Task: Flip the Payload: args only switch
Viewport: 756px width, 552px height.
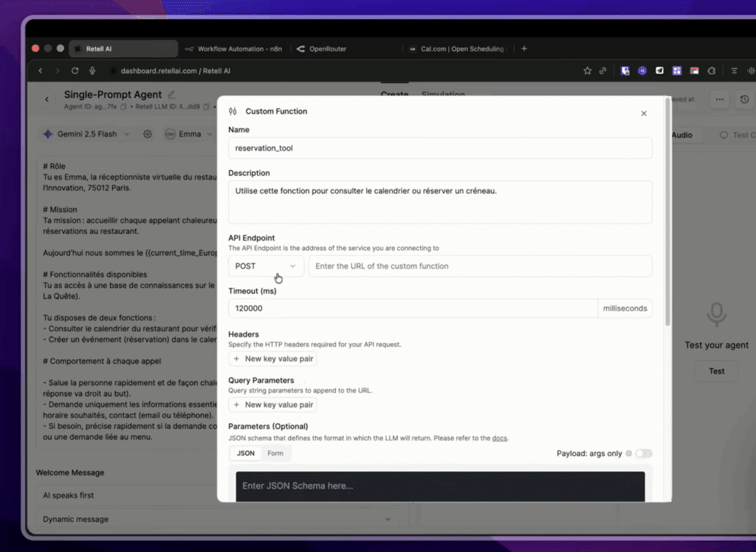Action: (643, 455)
